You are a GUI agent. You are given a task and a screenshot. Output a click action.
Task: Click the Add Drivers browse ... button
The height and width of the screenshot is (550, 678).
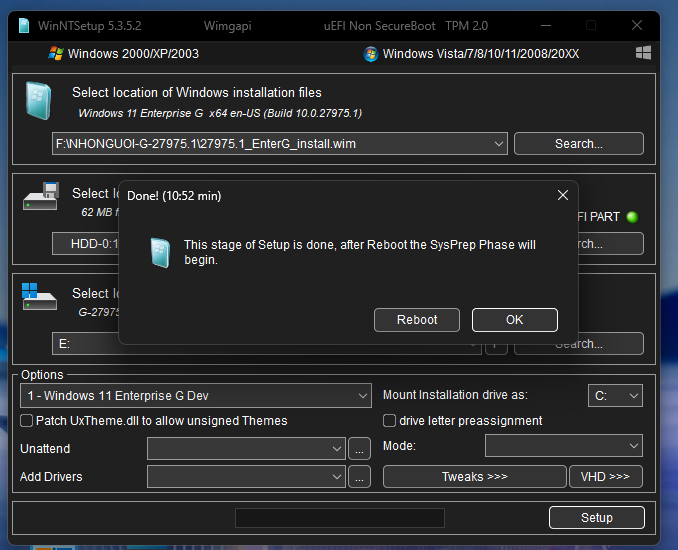(x=359, y=476)
